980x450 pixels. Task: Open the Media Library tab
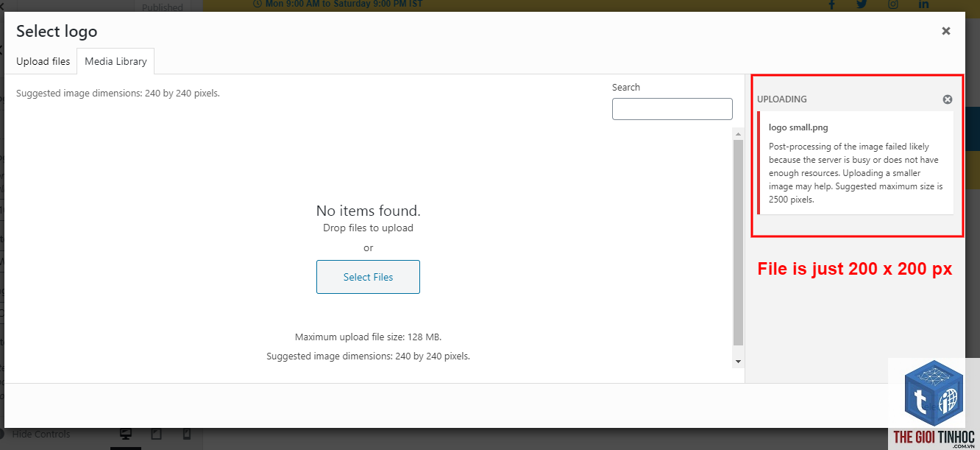116,61
